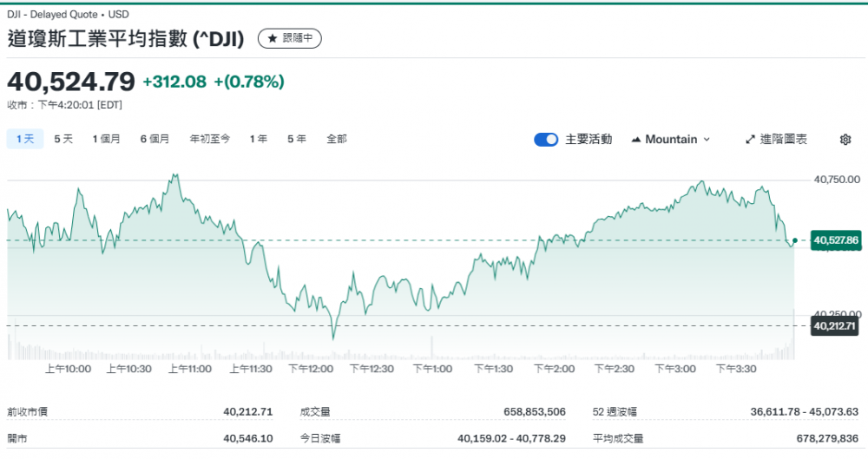
Task: Click the star icon in the follow button
Action: 272,38
